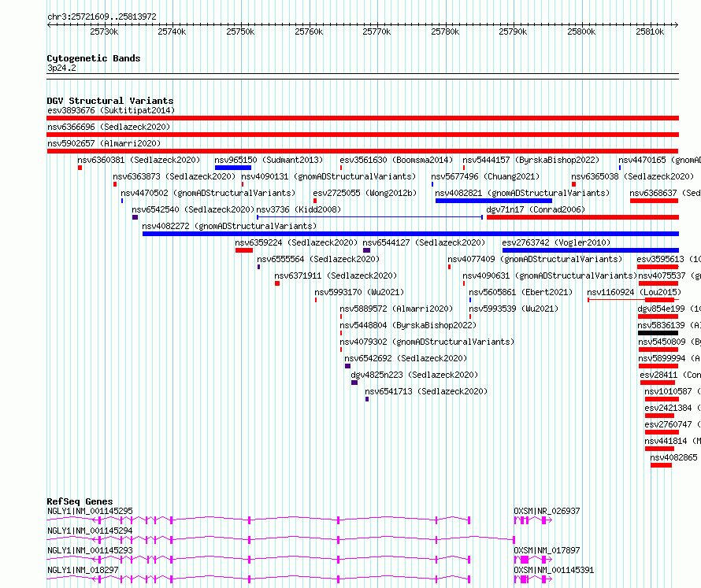The height and width of the screenshot is (588, 701).
Task: Open nsv6365038 (Sedlazeck2020) label
Action: tap(632, 176)
